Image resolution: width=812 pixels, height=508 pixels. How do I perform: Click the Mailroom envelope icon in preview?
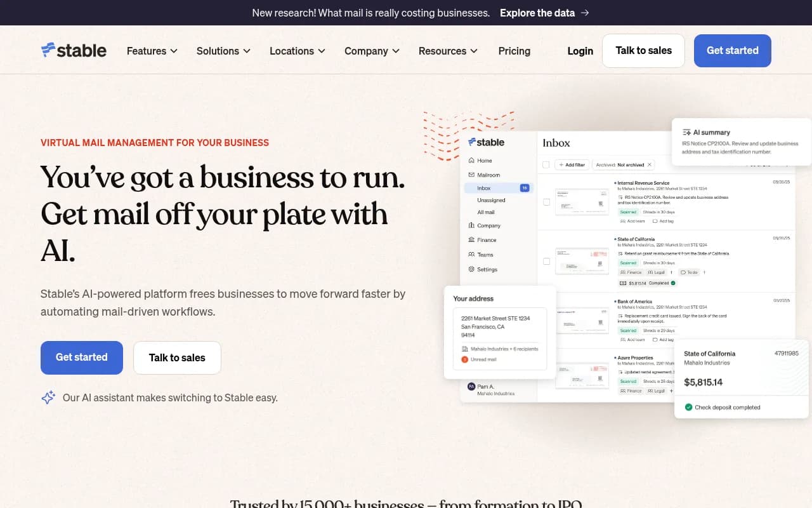(471, 175)
